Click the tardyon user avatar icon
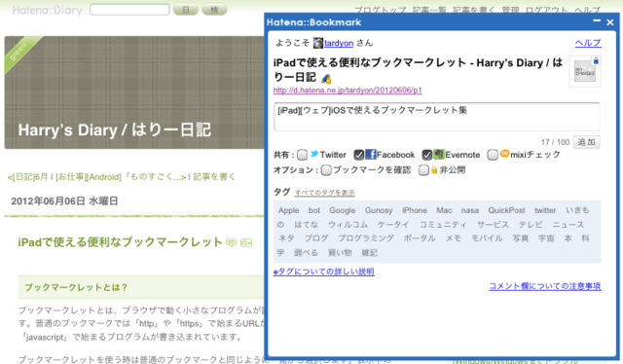 318,43
